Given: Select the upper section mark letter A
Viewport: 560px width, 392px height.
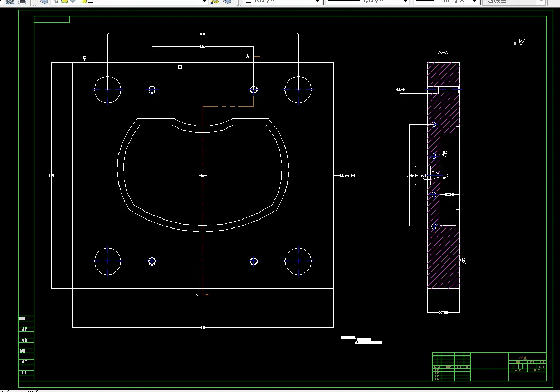Looking at the screenshot, I should 247,56.
